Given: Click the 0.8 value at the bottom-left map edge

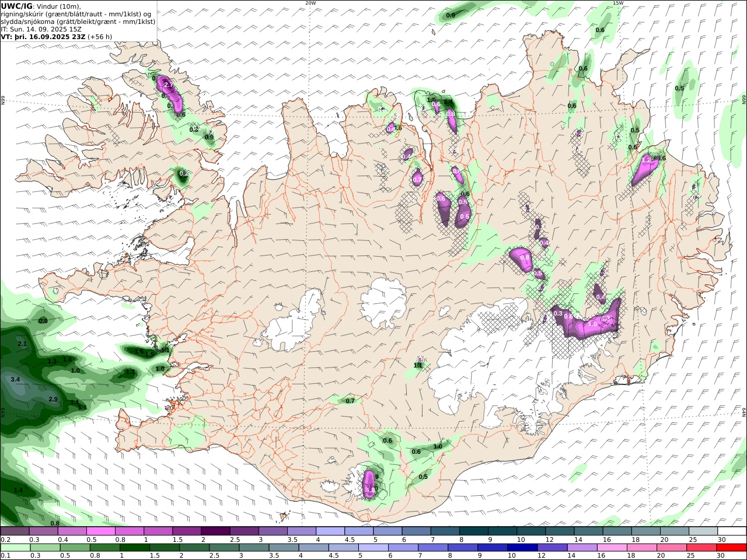Looking at the screenshot, I should point(55,523).
